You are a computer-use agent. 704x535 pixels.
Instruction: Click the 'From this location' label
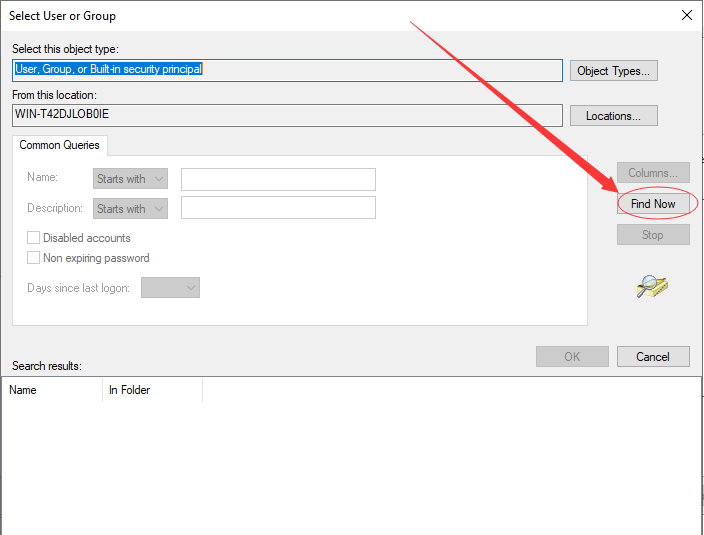(54, 95)
